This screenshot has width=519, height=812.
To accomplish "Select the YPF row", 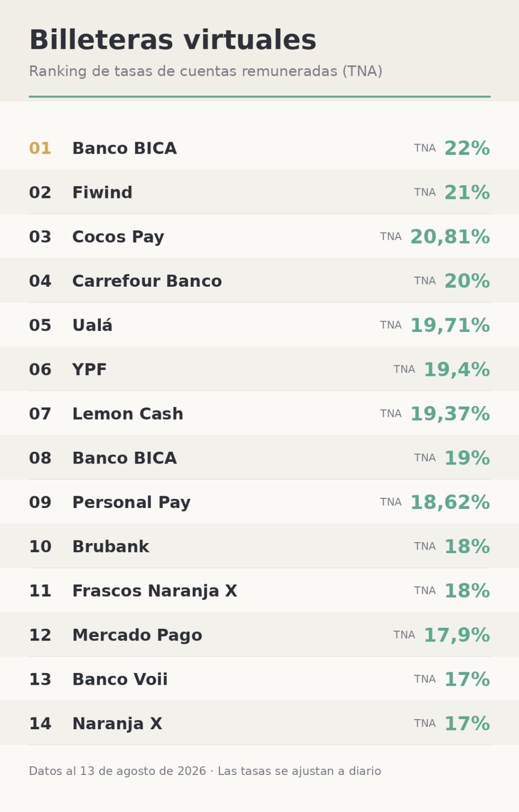I will click(259, 369).
